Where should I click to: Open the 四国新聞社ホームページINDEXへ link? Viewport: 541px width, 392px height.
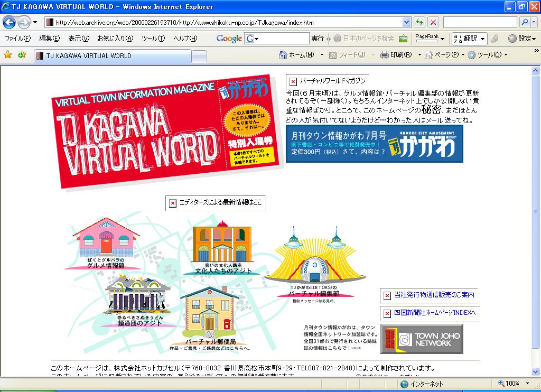435,313
